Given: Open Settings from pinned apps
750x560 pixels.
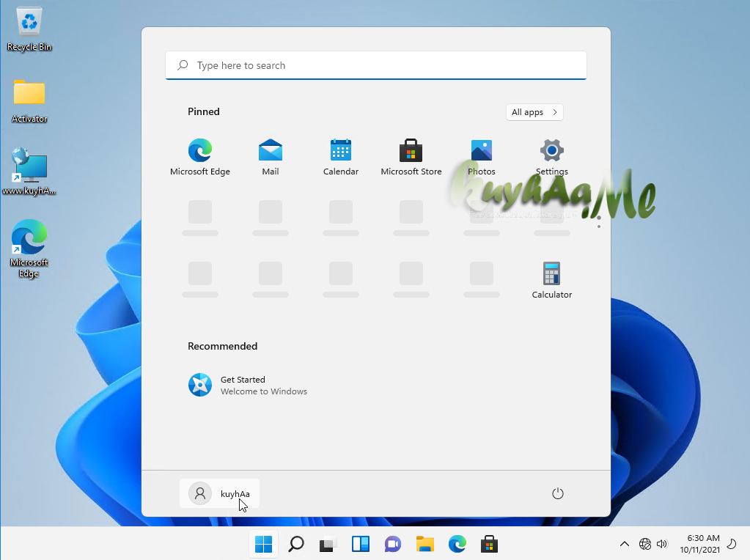Looking at the screenshot, I should [x=551, y=158].
